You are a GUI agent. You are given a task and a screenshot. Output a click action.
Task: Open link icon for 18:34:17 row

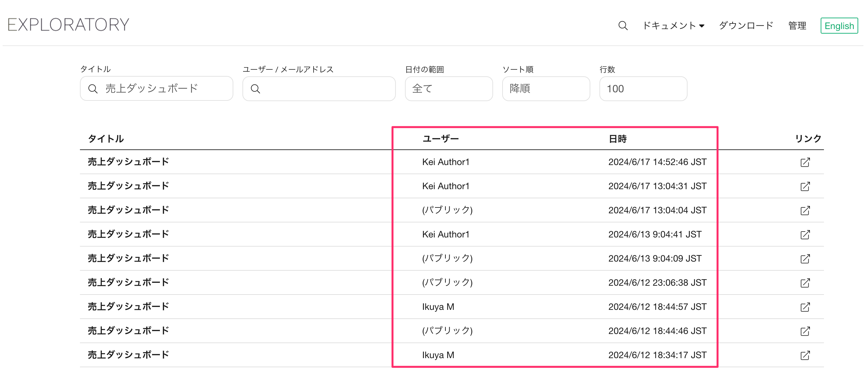coord(805,356)
